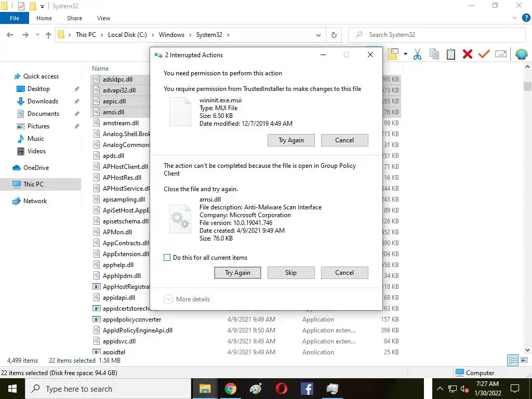Click the Help question mark icon
This screenshot has height=399, width=532.
pos(526,18)
